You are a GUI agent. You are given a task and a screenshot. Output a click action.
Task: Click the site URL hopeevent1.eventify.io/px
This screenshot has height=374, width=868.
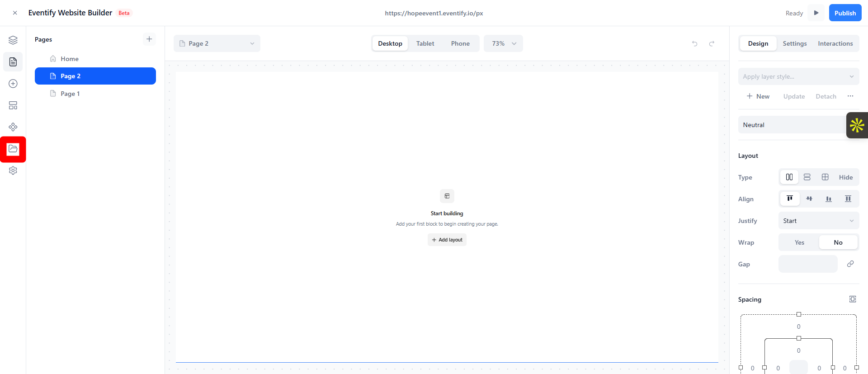434,13
